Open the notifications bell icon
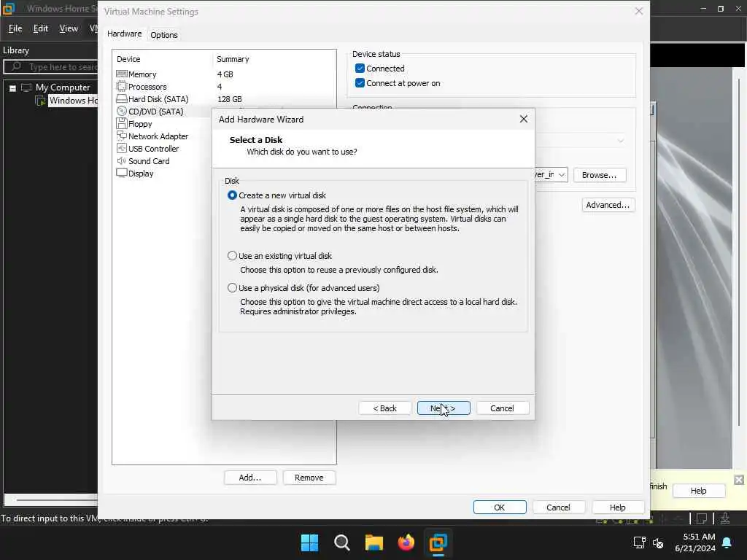747x560 pixels. pos(727,542)
